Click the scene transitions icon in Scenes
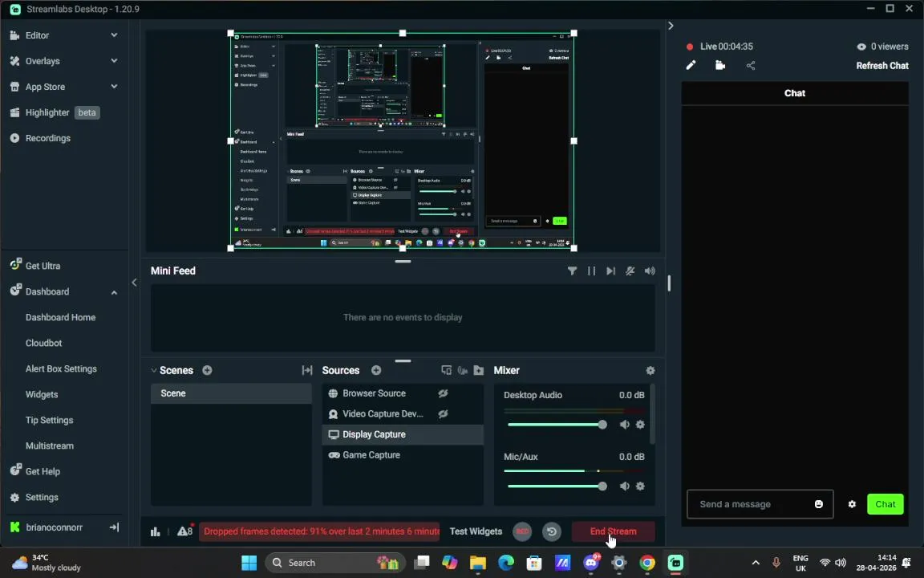Viewport: 924px width, 578px height. coord(307,370)
